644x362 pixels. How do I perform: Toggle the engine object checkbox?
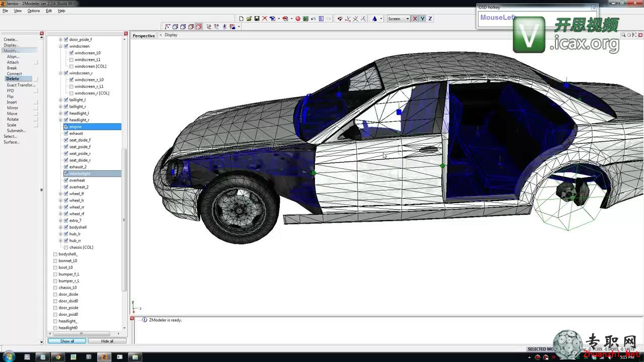click(66, 127)
